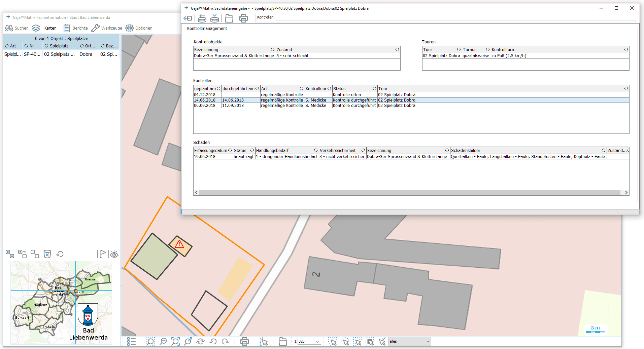The width and height of the screenshot is (644, 349).
Task: Click the Schäden table horizontal scrollbar
Action: [x=409, y=193]
